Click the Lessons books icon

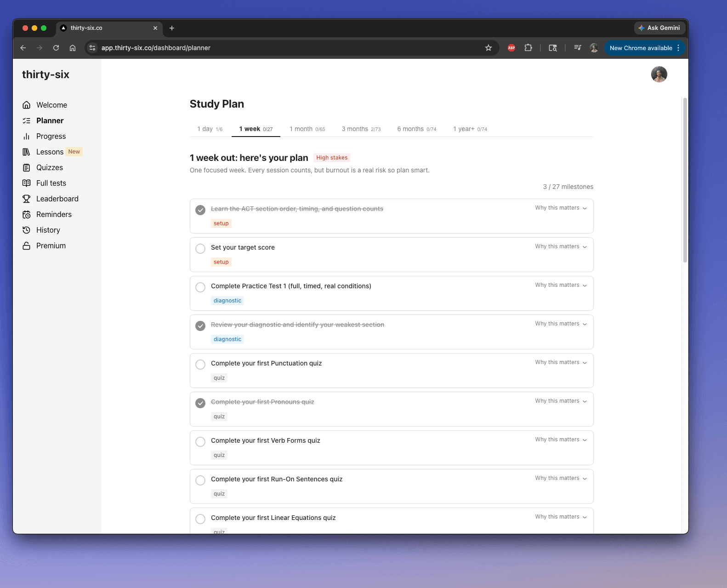point(27,152)
